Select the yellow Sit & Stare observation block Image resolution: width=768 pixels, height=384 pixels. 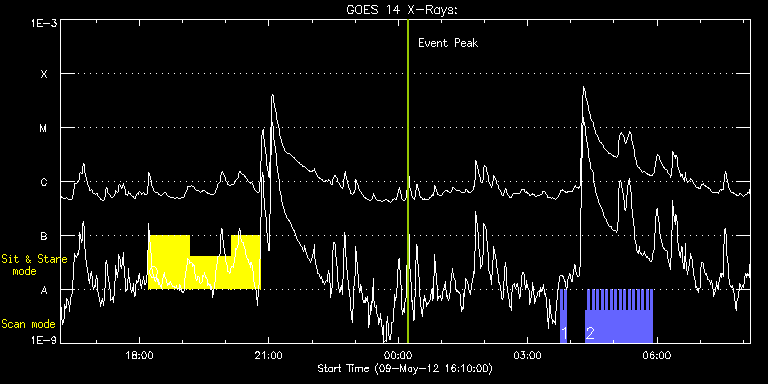coord(204,262)
